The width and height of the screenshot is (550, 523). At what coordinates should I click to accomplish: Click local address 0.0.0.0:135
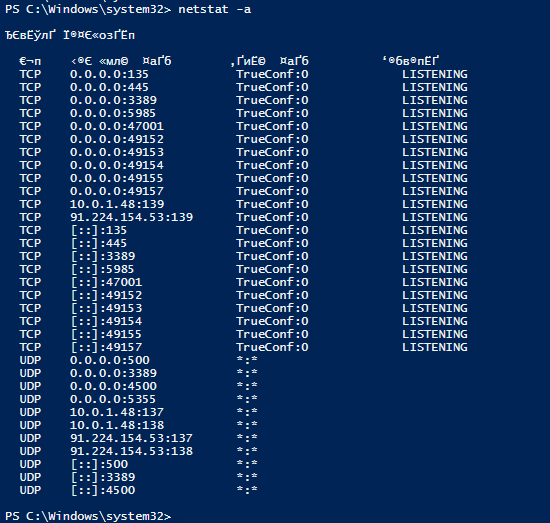coord(109,74)
